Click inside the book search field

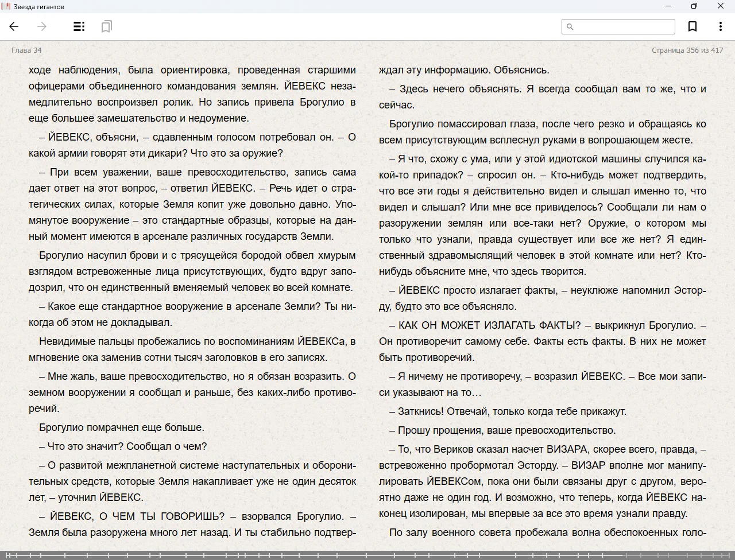pyautogui.click(x=624, y=26)
